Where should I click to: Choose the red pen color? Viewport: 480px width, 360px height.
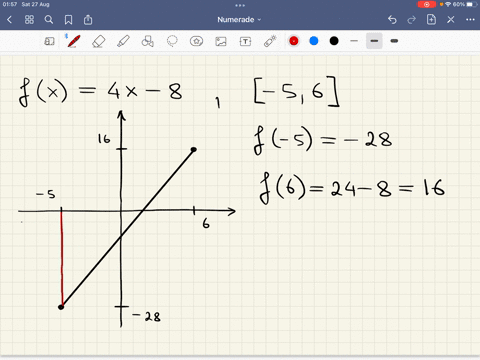click(x=294, y=41)
